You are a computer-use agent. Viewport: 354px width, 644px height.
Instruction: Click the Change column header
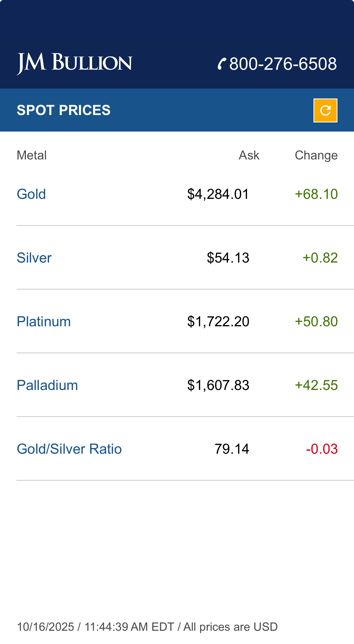[x=316, y=155]
